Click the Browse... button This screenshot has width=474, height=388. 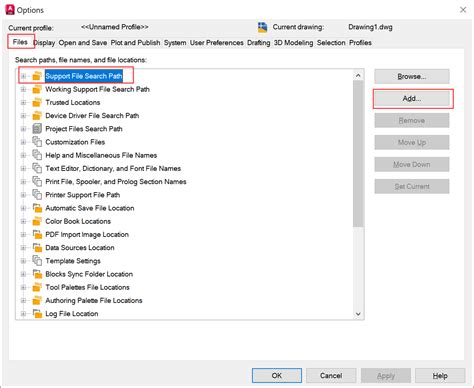point(412,76)
